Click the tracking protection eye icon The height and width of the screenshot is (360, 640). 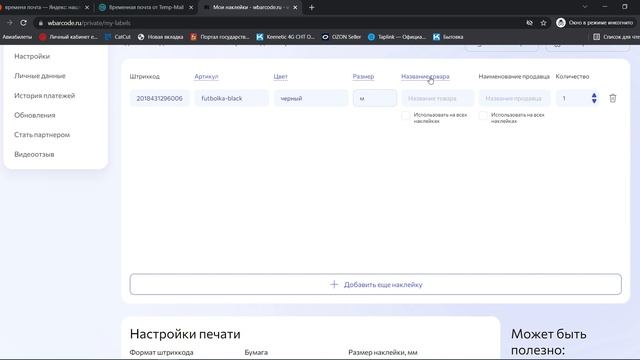529,23
